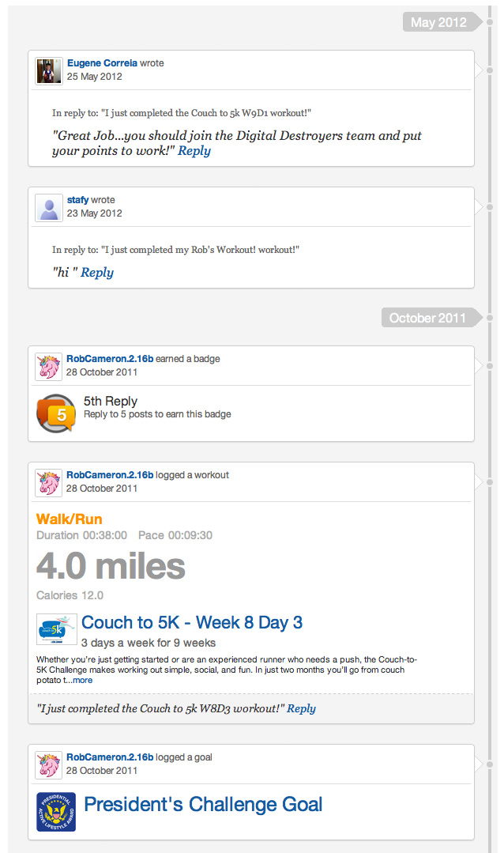Click the timeline dot beside Eugene's post
Screen dimensions: 504x853
[490, 70]
